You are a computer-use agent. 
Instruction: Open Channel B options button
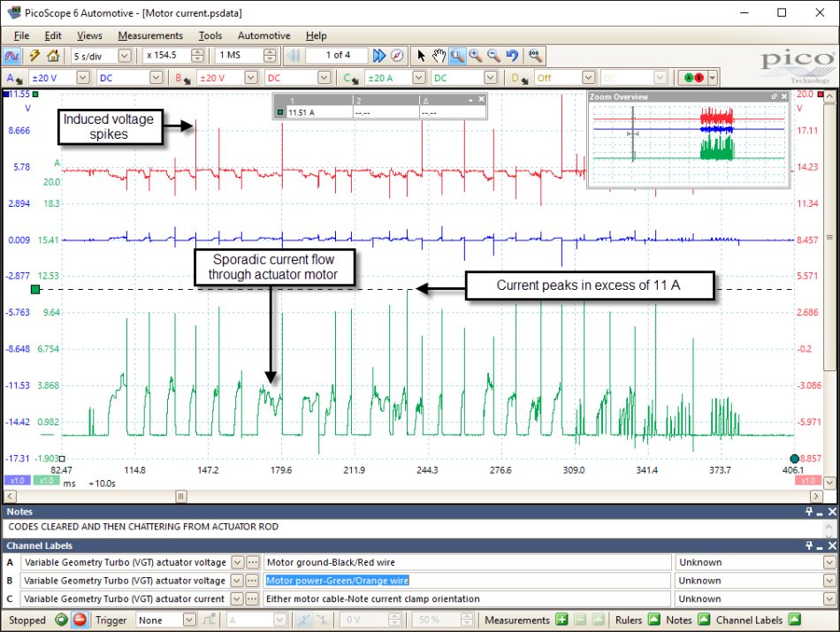(x=183, y=78)
